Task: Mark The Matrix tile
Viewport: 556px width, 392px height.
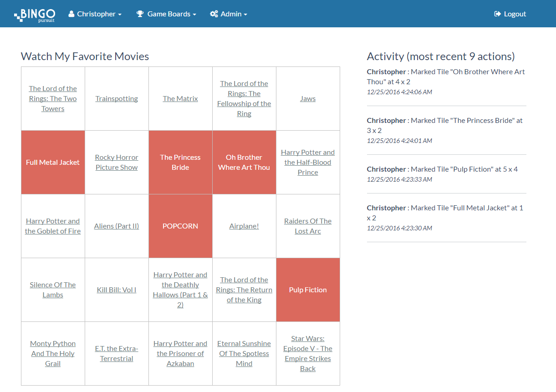Action: coord(180,99)
